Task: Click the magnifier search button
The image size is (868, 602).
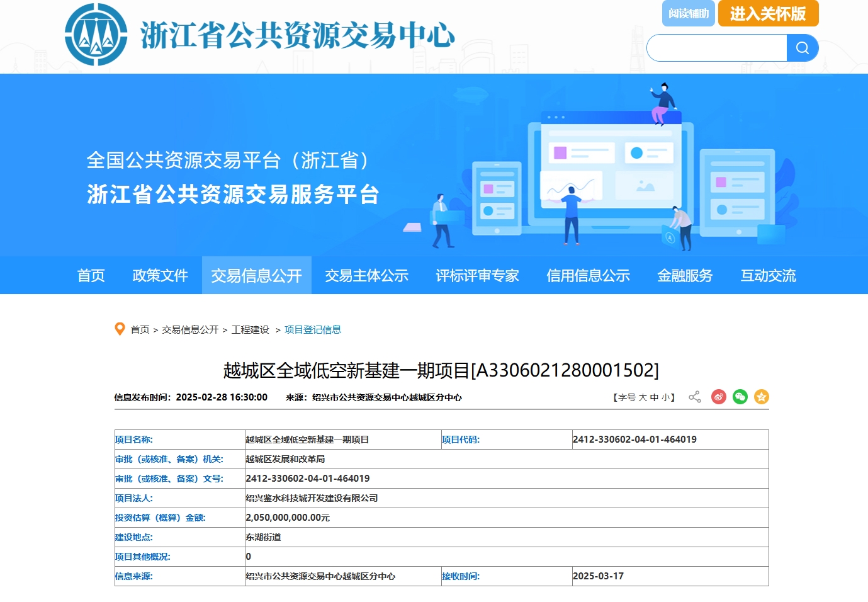Action: pos(802,48)
